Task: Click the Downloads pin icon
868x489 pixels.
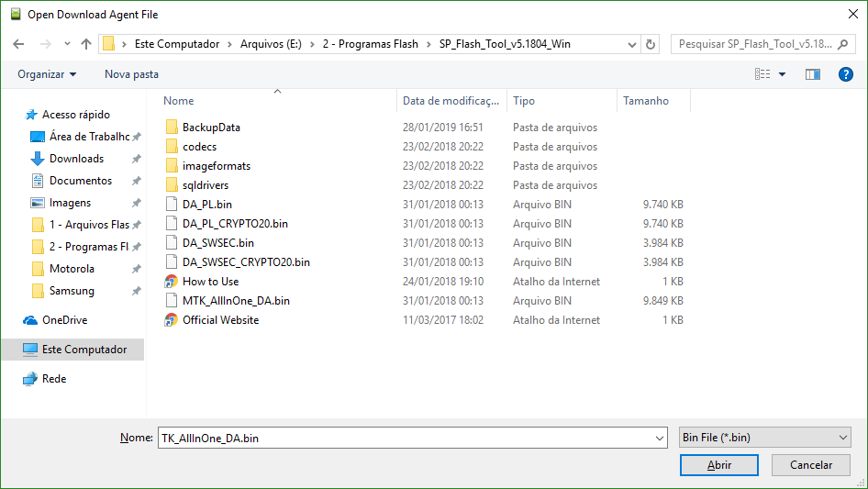Action: (136, 159)
